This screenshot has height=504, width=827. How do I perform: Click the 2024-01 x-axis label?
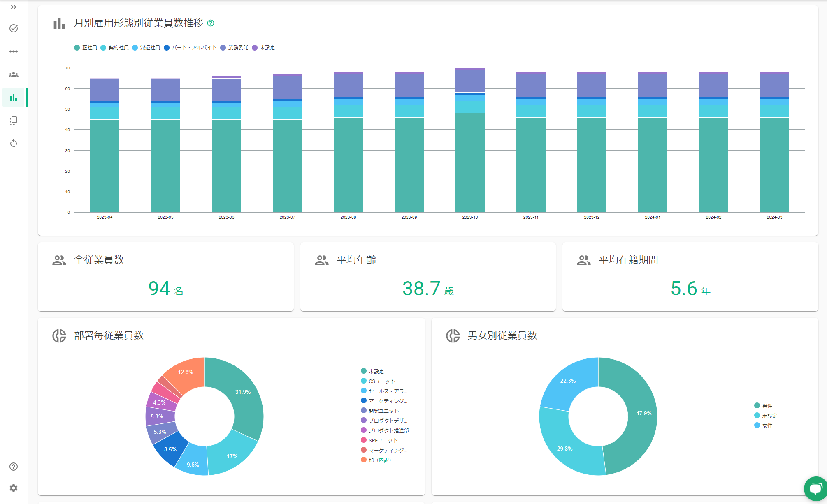tap(653, 217)
